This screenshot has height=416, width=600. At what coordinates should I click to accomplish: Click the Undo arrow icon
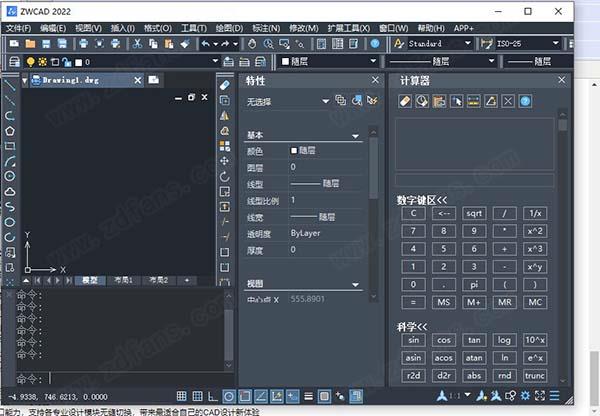205,44
